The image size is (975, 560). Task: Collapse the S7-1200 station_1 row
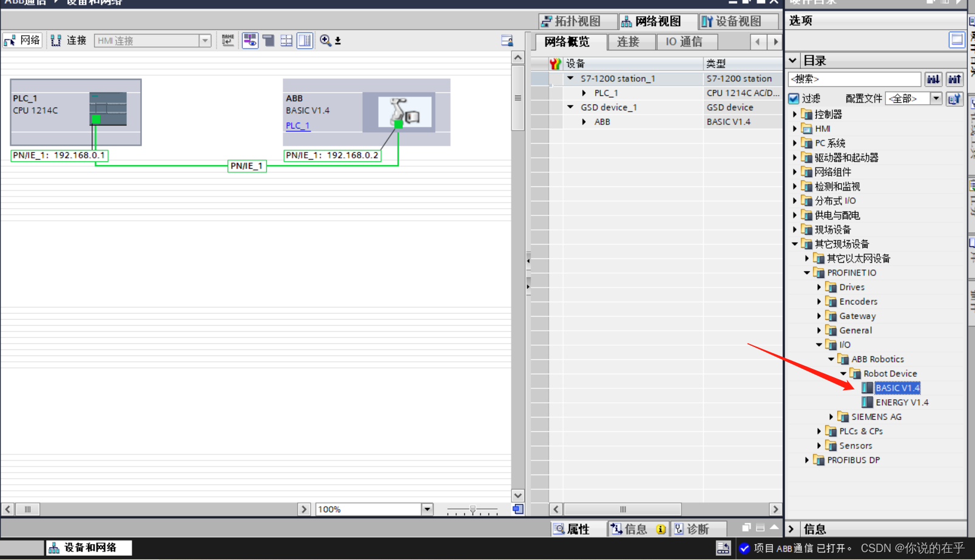click(570, 78)
